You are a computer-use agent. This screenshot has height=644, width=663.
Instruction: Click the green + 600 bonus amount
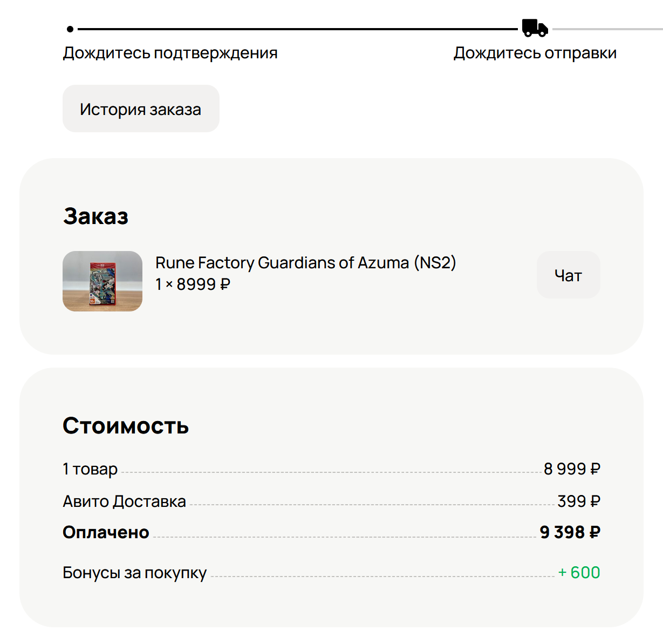[x=579, y=572]
